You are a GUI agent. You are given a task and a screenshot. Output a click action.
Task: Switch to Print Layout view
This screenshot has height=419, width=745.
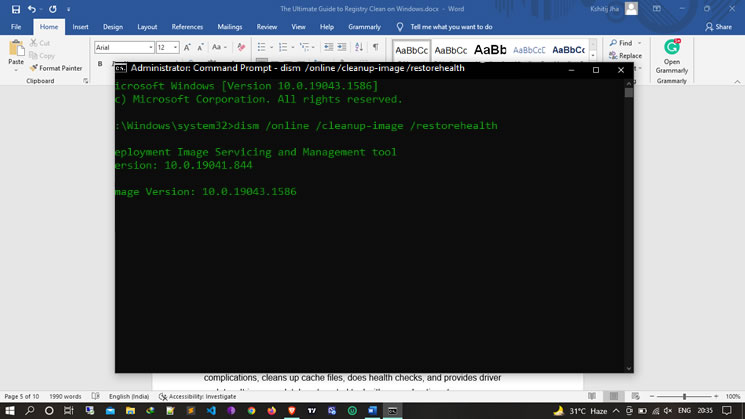point(614,396)
